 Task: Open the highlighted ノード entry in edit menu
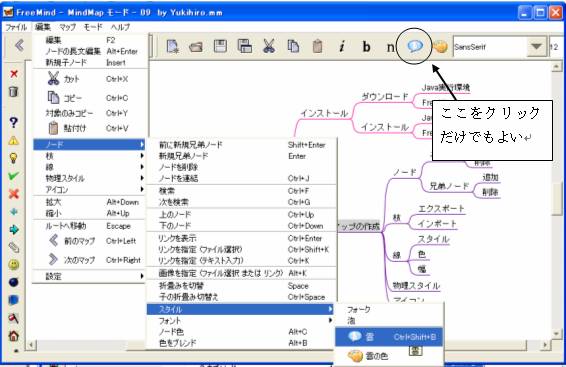click(89, 144)
